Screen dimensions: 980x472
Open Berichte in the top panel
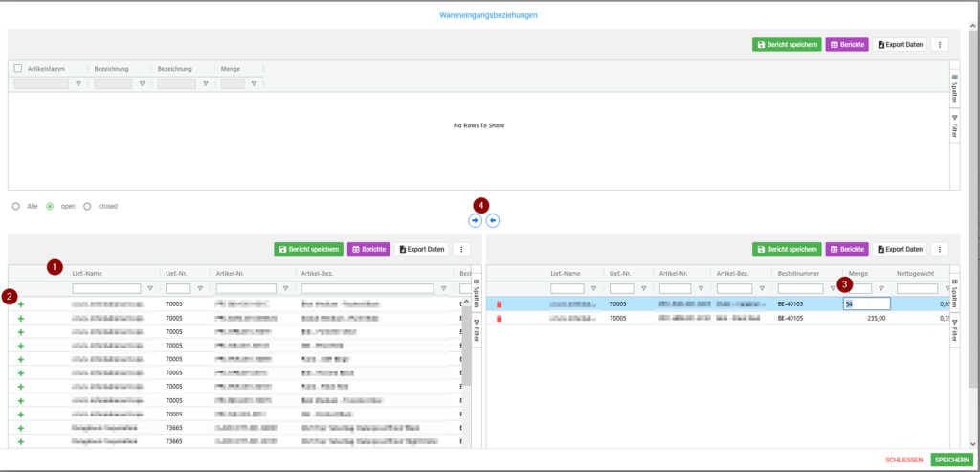click(847, 45)
